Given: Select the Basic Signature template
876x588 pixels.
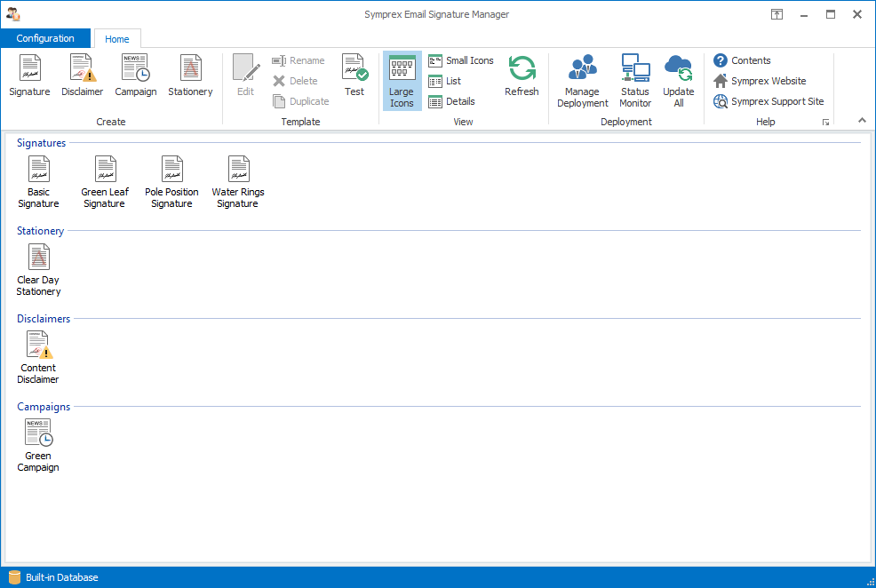Looking at the screenshot, I should click(38, 182).
